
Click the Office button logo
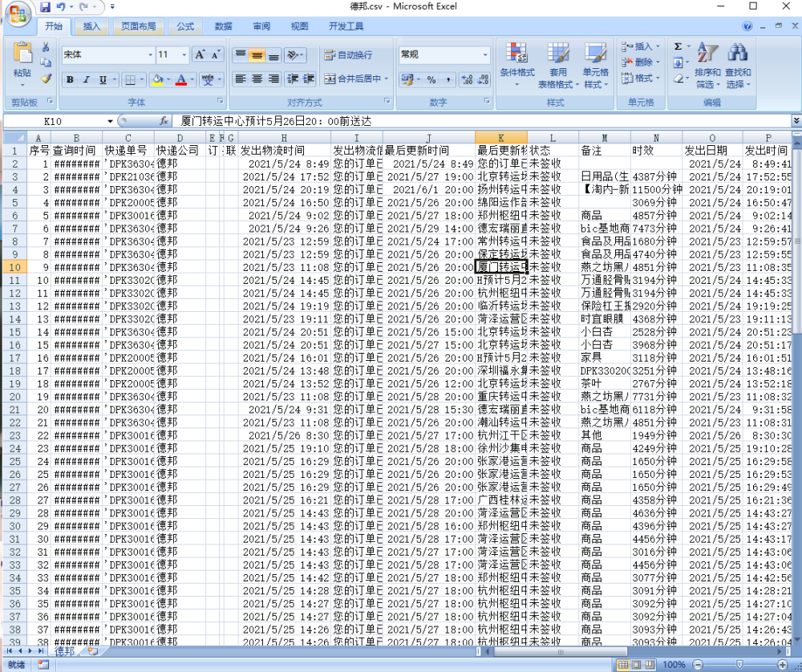point(18,14)
